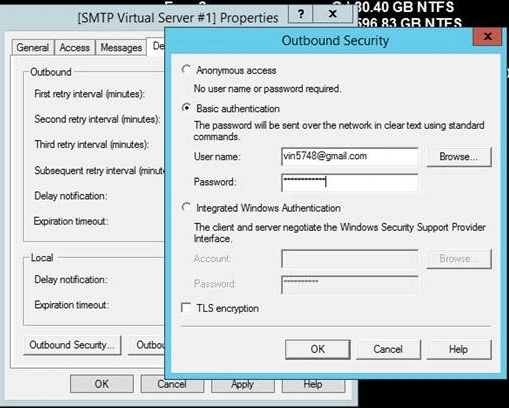
Task: Click Help in SMTP Properties window
Action: 313,384
